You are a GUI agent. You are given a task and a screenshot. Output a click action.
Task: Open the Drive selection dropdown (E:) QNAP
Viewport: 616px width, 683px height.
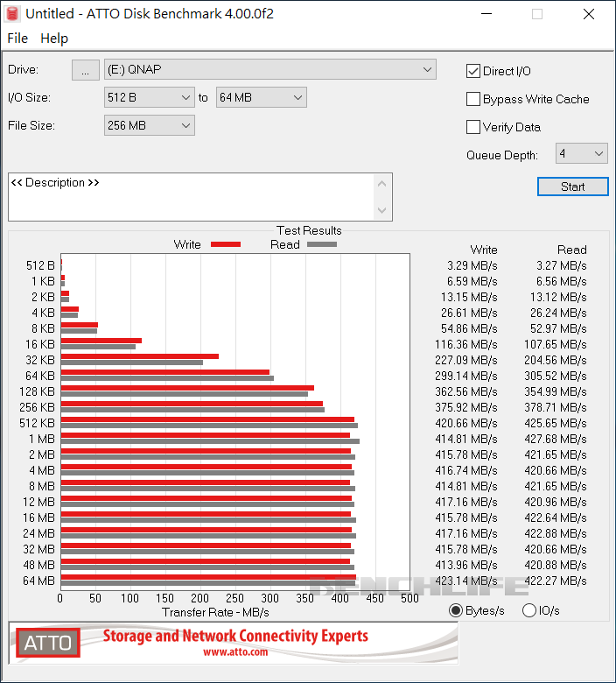pos(269,70)
